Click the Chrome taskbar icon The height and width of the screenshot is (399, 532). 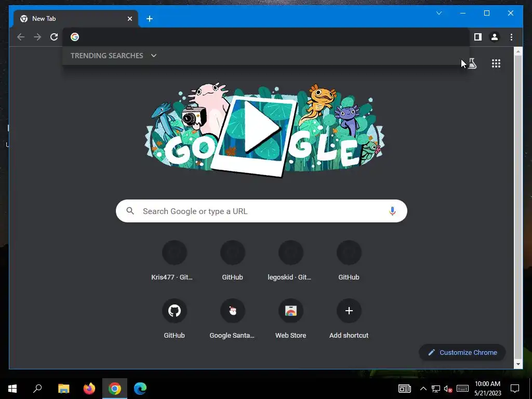tap(115, 389)
